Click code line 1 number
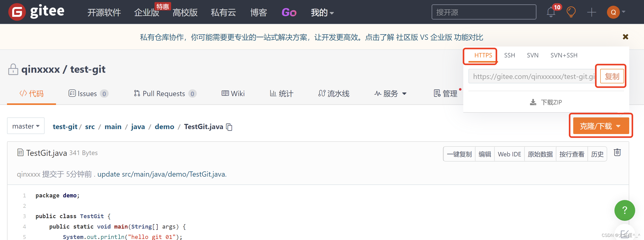The height and width of the screenshot is (240, 644). (24, 195)
